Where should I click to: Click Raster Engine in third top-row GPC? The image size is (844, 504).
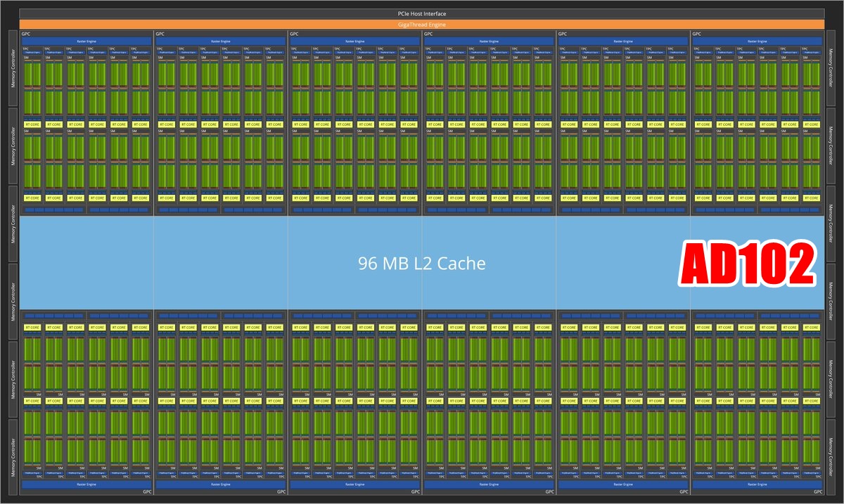(355, 41)
